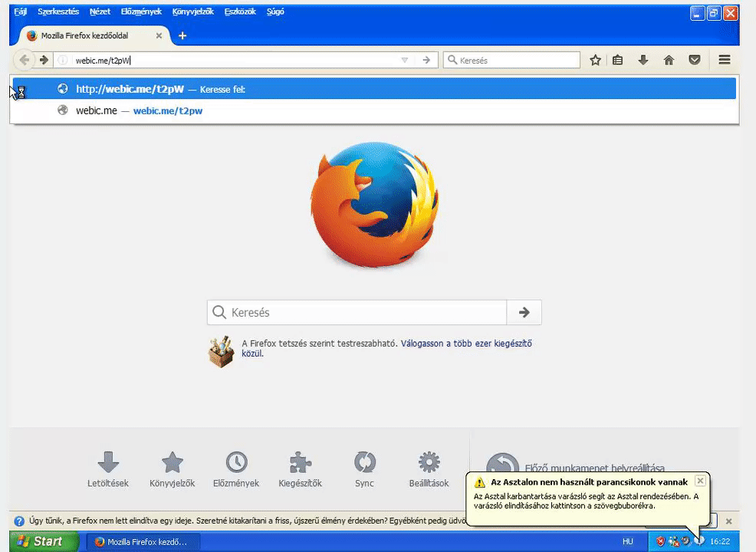Viewport: 756px width, 552px height.
Task: Open Kiegészítők from start page
Action: tap(300, 469)
